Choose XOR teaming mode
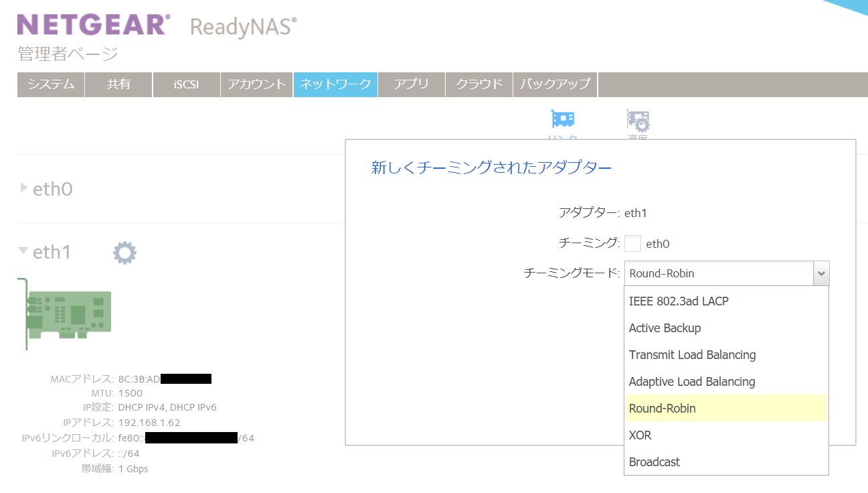 [640, 435]
